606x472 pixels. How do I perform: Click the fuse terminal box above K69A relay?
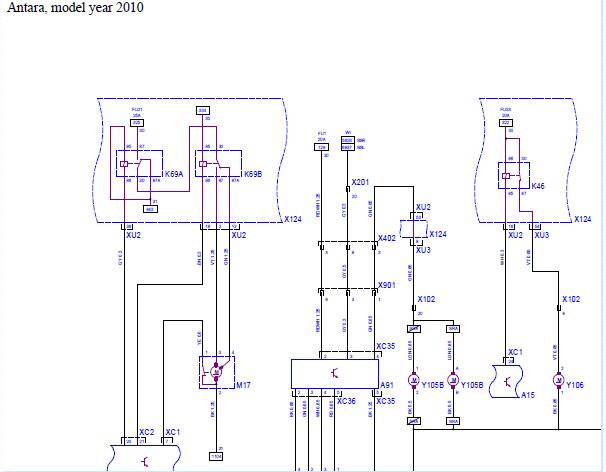click(137, 123)
